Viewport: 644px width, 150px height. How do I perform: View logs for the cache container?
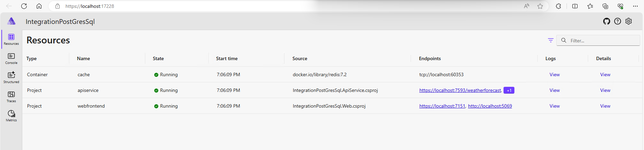point(555,75)
